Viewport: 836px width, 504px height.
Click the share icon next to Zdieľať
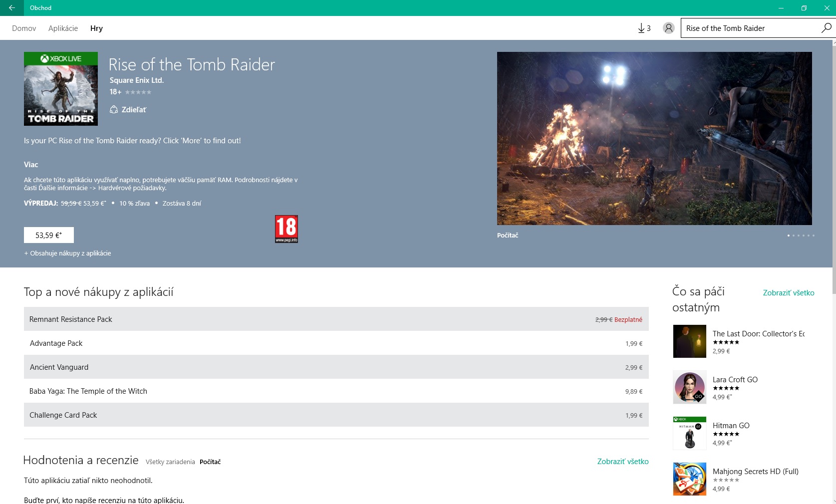[114, 110]
